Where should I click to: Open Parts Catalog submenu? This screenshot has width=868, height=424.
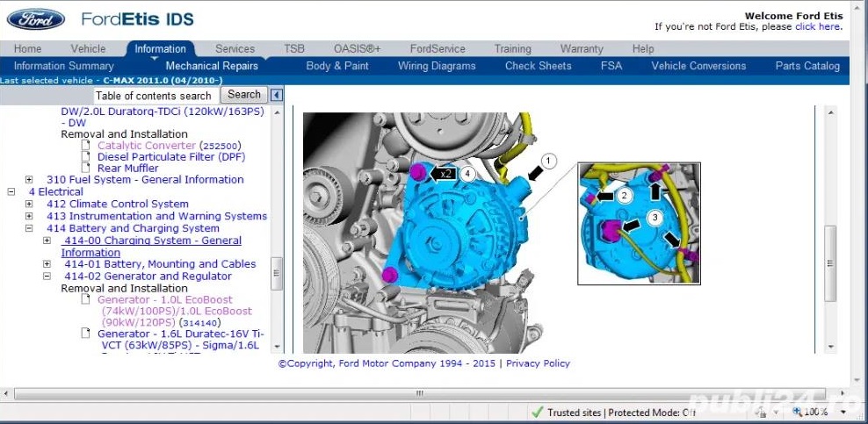point(807,66)
